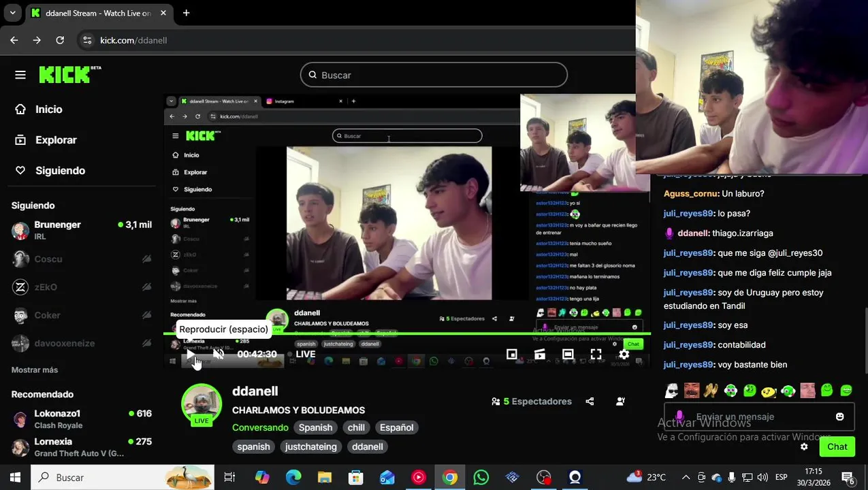Open WhatsApp from the taskbar

[x=481, y=478]
